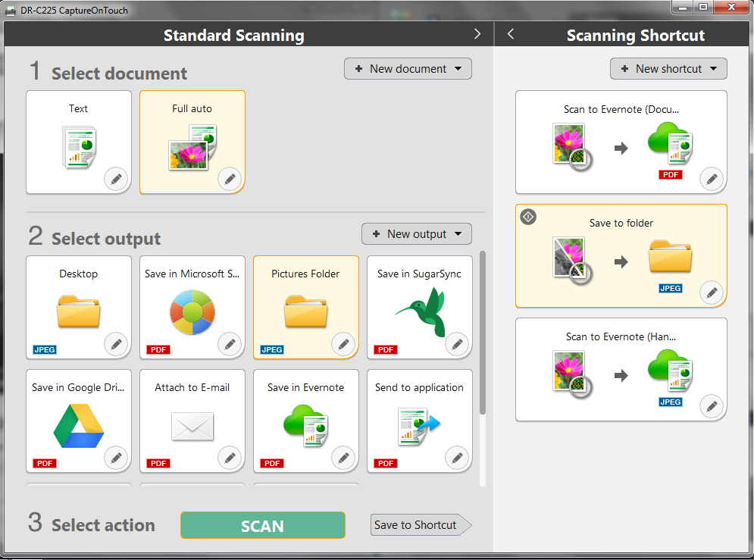This screenshot has height=560, width=754.
Task: Select the Text document type icon
Action: pos(80,146)
